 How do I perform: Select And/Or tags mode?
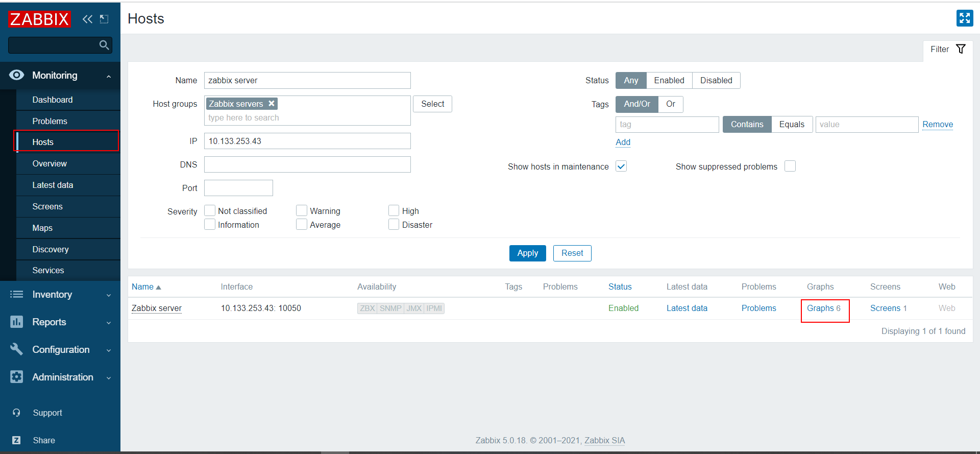pyautogui.click(x=637, y=104)
